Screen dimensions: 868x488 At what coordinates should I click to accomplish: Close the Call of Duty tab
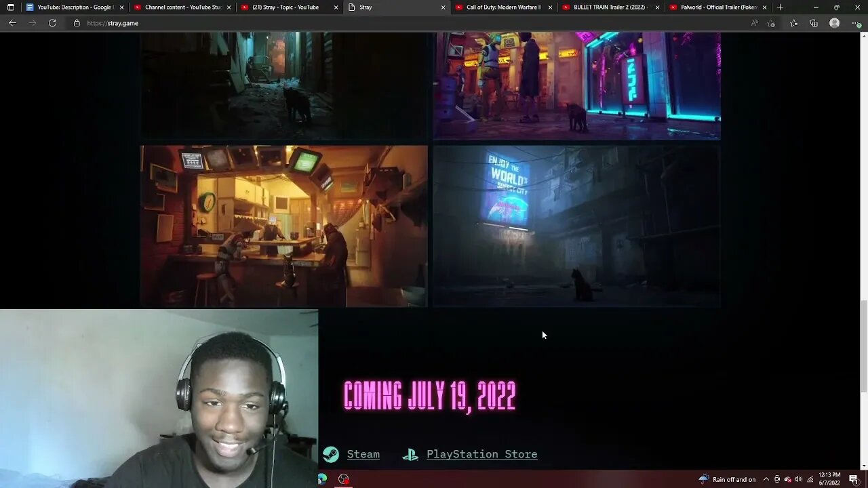pos(550,7)
